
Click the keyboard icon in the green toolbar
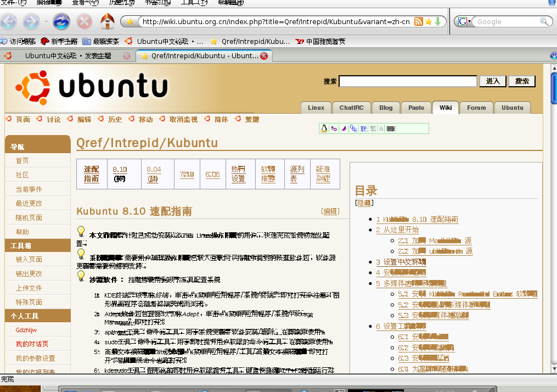(391, 128)
